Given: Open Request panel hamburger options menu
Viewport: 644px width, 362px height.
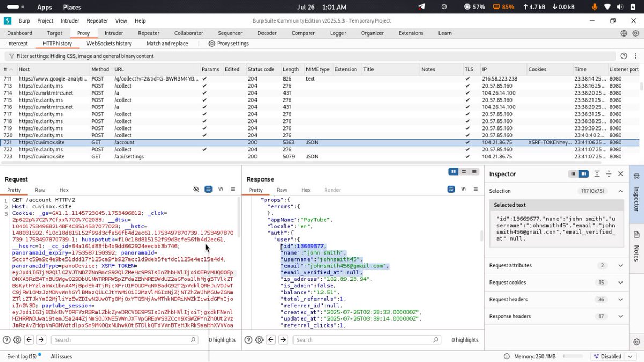Looking at the screenshot, I should pyautogui.click(x=233, y=190).
